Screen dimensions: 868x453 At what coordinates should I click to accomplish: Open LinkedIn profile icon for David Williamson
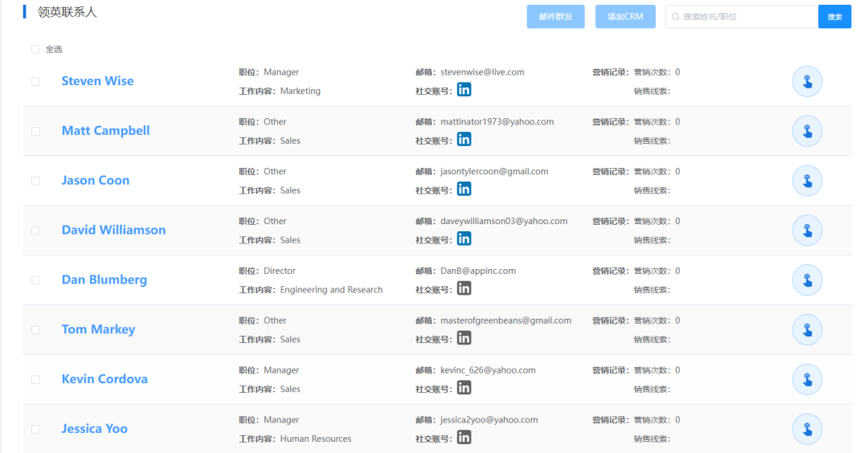(x=464, y=239)
